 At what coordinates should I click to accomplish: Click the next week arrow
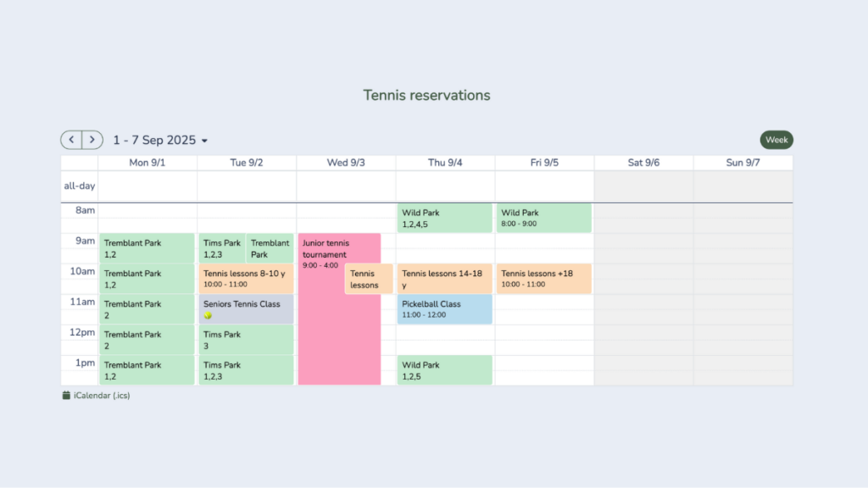point(92,140)
